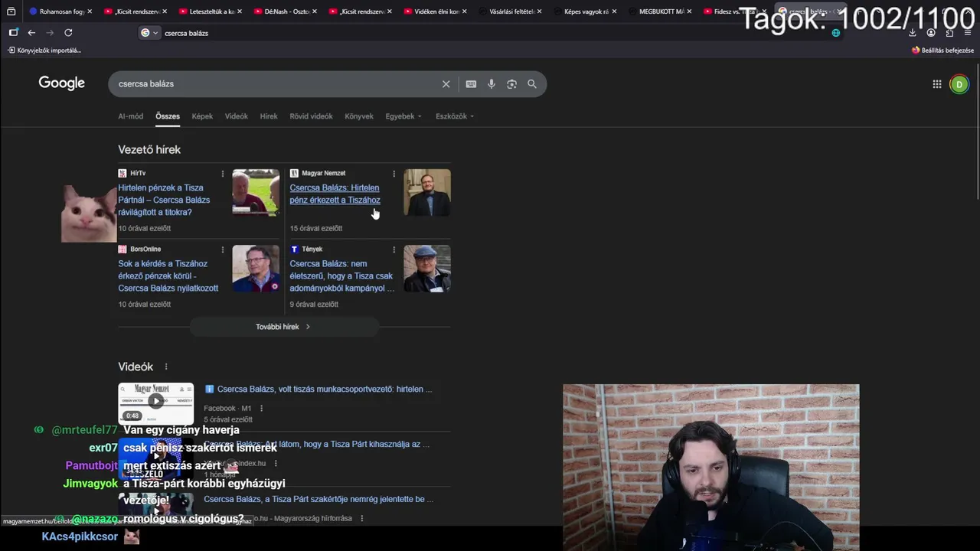Open the on-screen keyboard input tool
Viewport: 980px width, 551px height.
[471, 84]
